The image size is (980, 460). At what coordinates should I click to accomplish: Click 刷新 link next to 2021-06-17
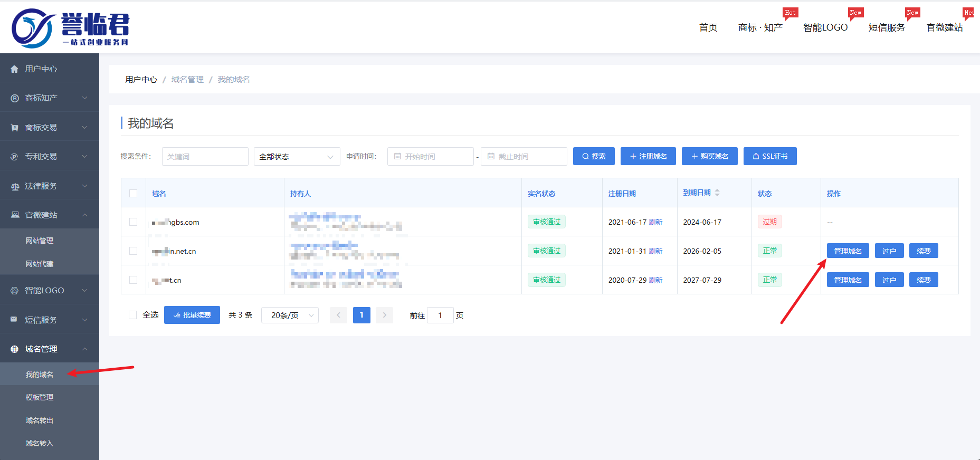pyautogui.click(x=655, y=222)
